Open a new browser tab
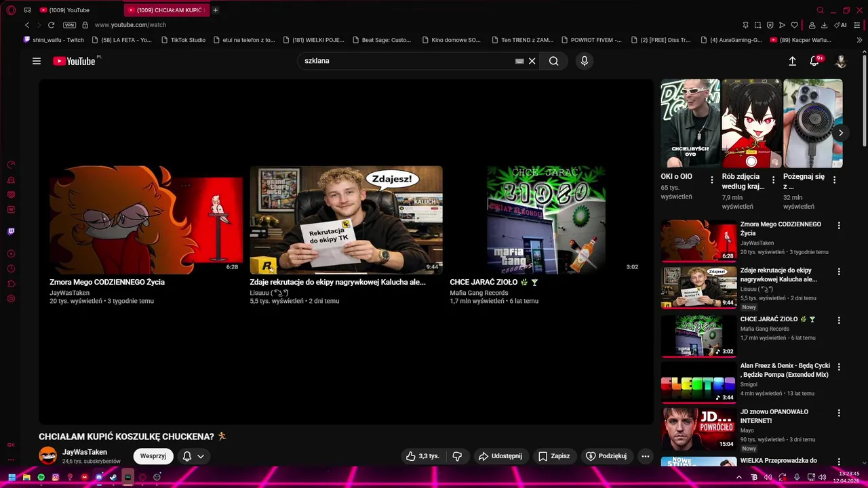 click(216, 10)
